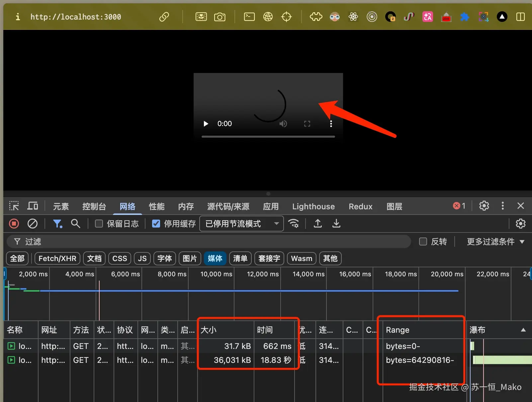Switch to the 控制台 tab
532x402 pixels.
[94, 206]
